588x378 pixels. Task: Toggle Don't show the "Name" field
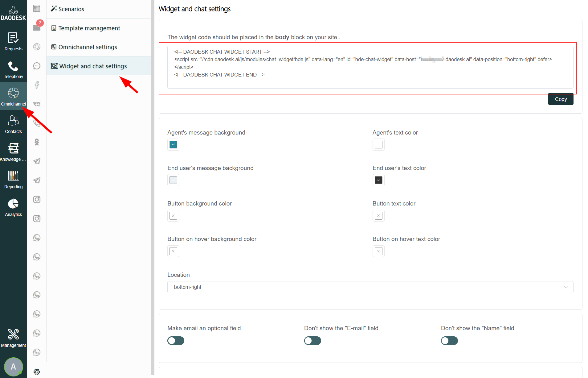[449, 341]
